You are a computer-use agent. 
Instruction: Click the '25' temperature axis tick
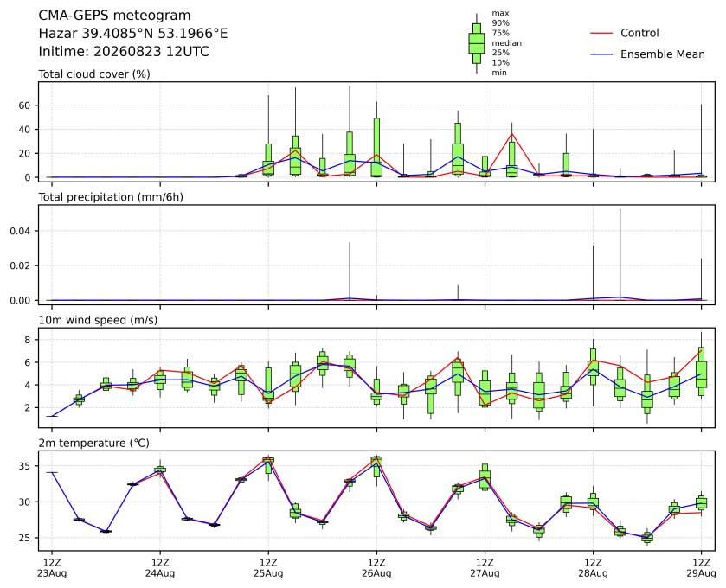click(24, 538)
